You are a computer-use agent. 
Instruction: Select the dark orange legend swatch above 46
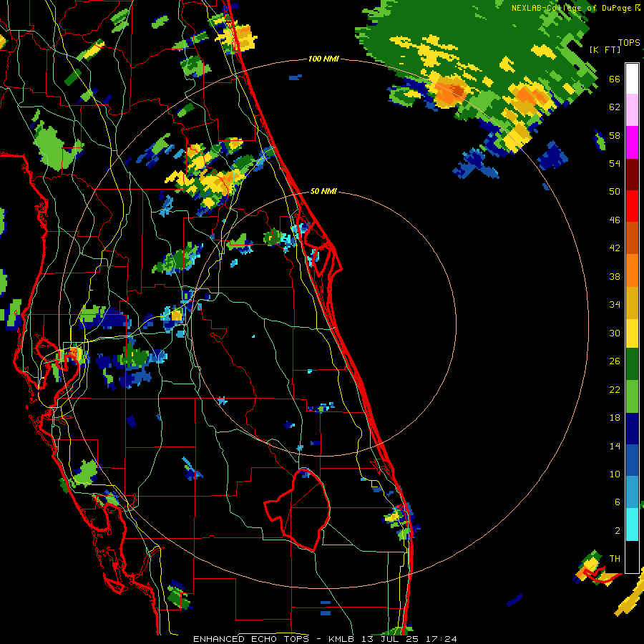(x=632, y=238)
